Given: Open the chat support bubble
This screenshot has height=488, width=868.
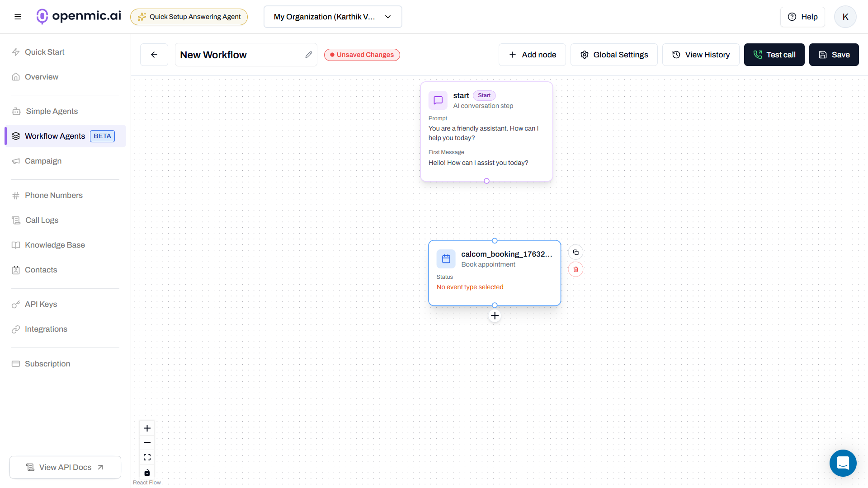Looking at the screenshot, I should click(x=843, y=463).
